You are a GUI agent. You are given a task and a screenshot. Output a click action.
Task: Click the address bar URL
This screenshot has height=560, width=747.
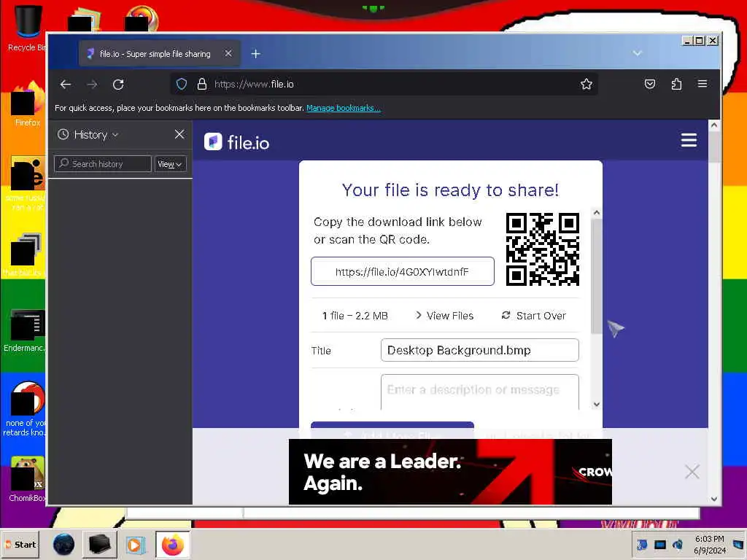click(254, 85)
